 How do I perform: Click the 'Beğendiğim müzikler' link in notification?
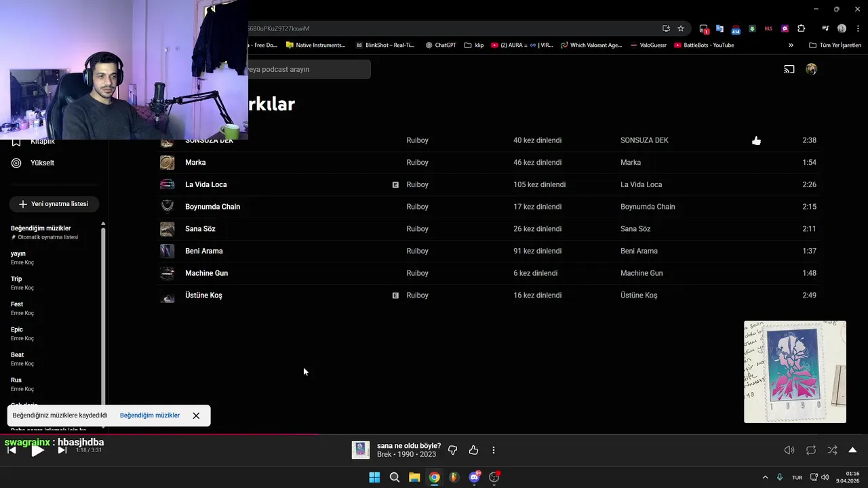click(x=150, y=415)
